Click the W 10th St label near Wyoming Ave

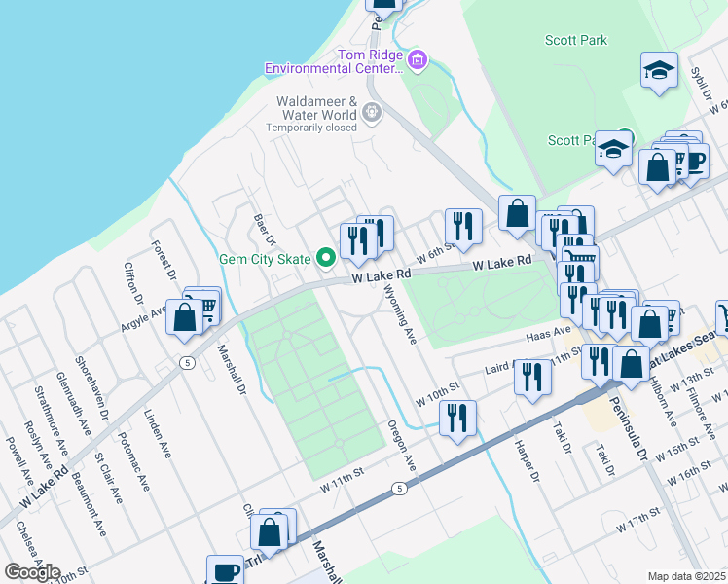point(437,394)
